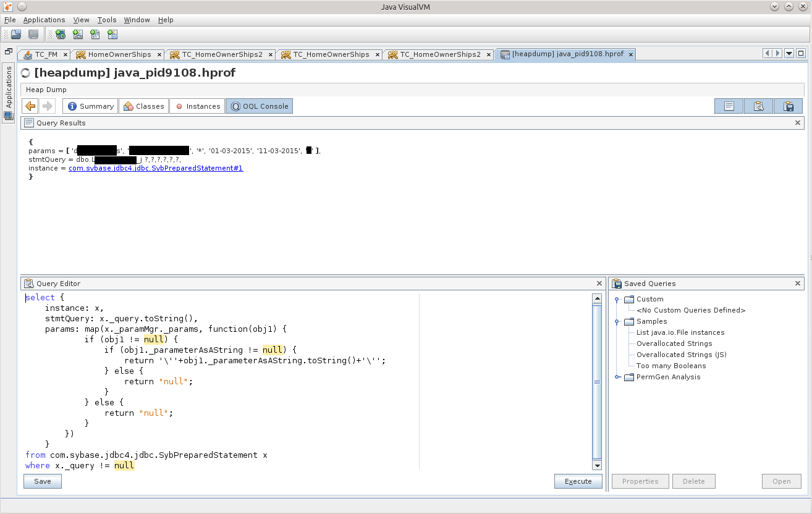Close the Query Editor panel

599,284
